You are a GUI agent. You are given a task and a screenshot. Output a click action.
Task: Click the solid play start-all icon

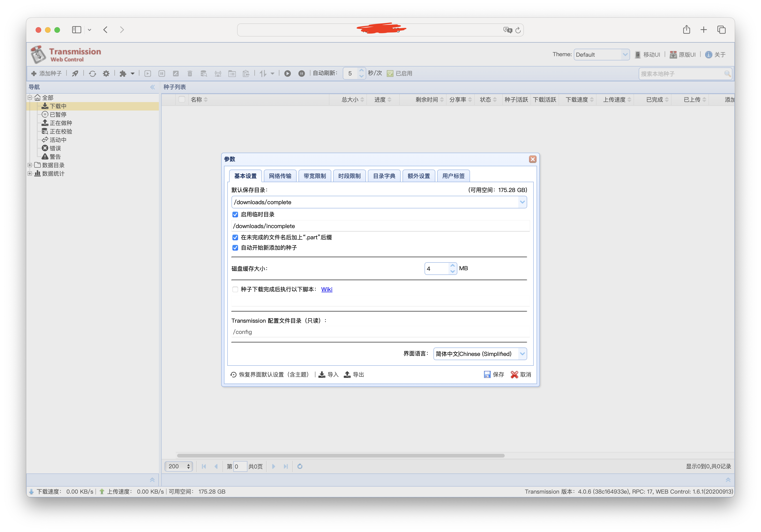(288, 74)
